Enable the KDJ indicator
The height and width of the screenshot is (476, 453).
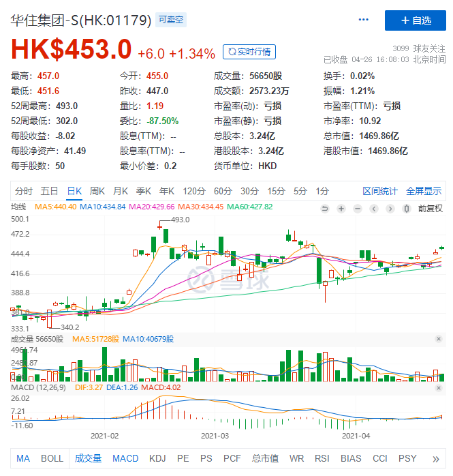pos(157,458)
